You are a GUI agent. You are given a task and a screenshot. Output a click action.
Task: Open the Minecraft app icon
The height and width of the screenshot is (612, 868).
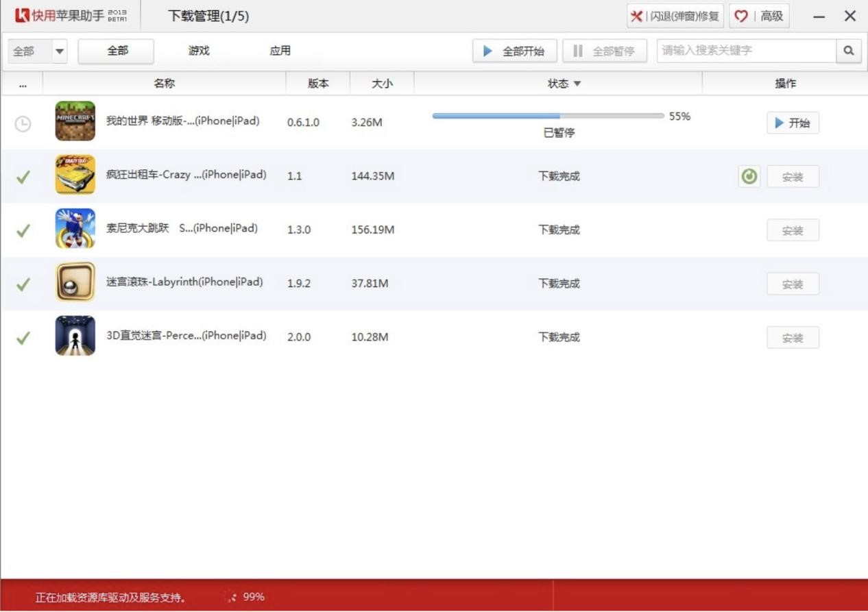coord(75,121)
